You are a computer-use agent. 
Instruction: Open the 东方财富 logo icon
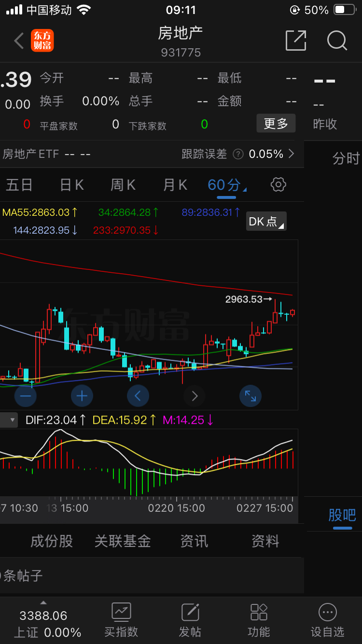42,41
